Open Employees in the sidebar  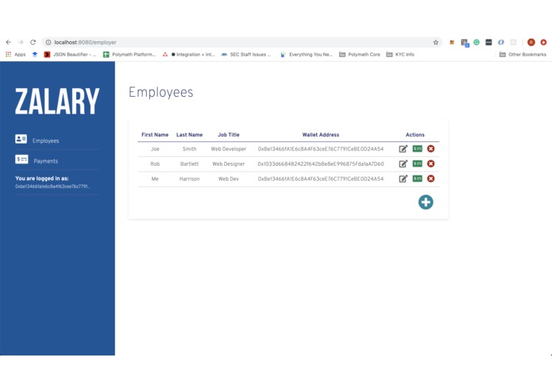tap(45, 140)
